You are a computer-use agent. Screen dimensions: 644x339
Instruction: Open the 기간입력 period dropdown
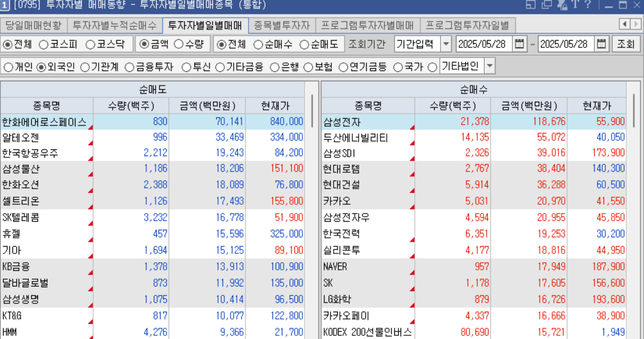pyautogui.click(x=446, y=44)
